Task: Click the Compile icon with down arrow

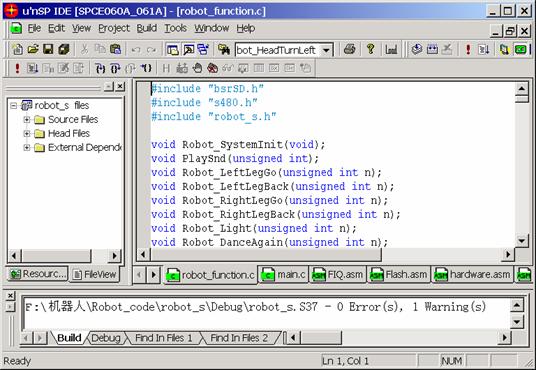Action: pos(416,50)
